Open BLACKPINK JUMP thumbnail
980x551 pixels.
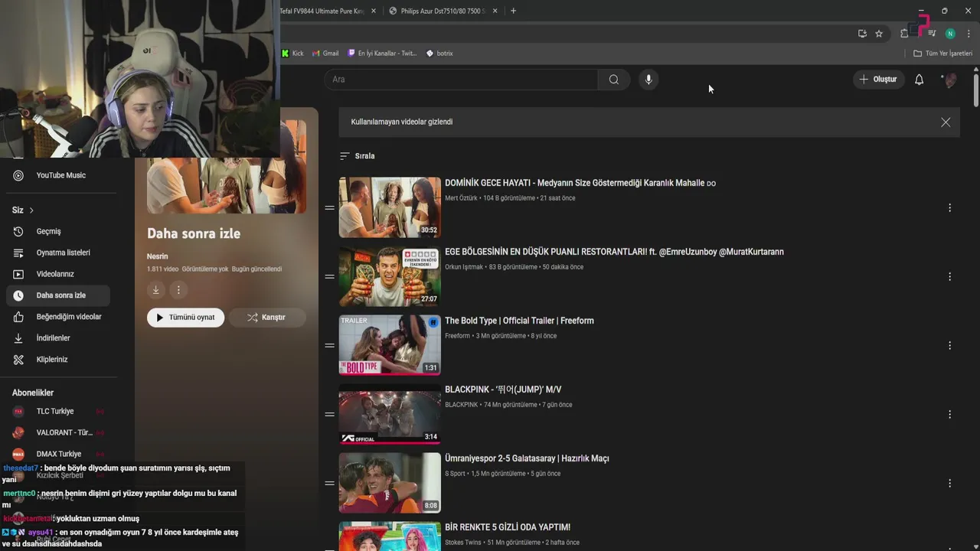(390, 414)
